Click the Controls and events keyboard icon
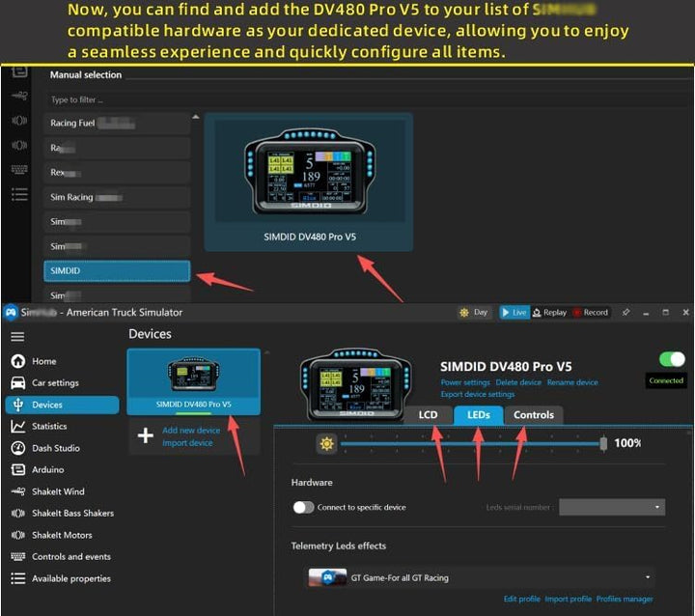This screenshot has height=616, width=695. [18, 556]
